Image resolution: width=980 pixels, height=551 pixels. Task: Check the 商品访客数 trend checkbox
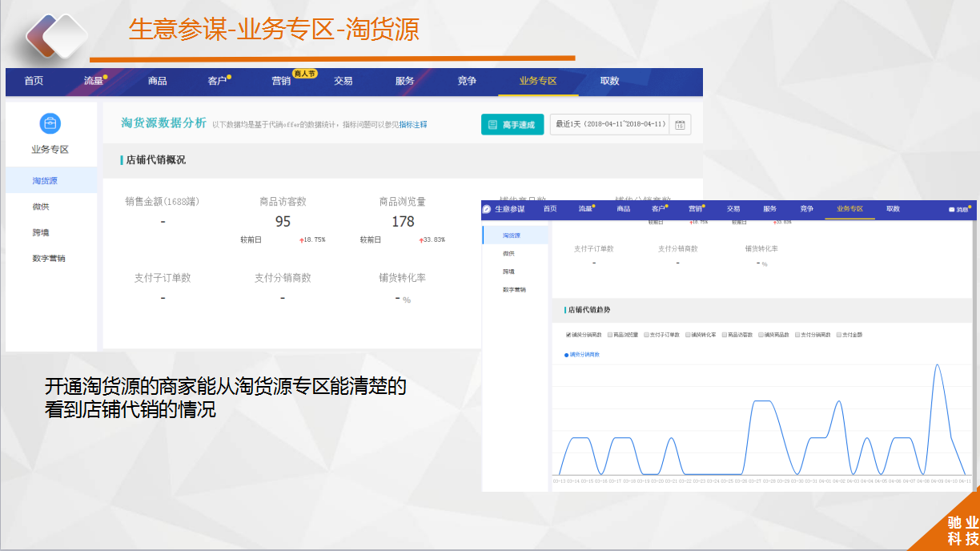click(x=725, y=335)
